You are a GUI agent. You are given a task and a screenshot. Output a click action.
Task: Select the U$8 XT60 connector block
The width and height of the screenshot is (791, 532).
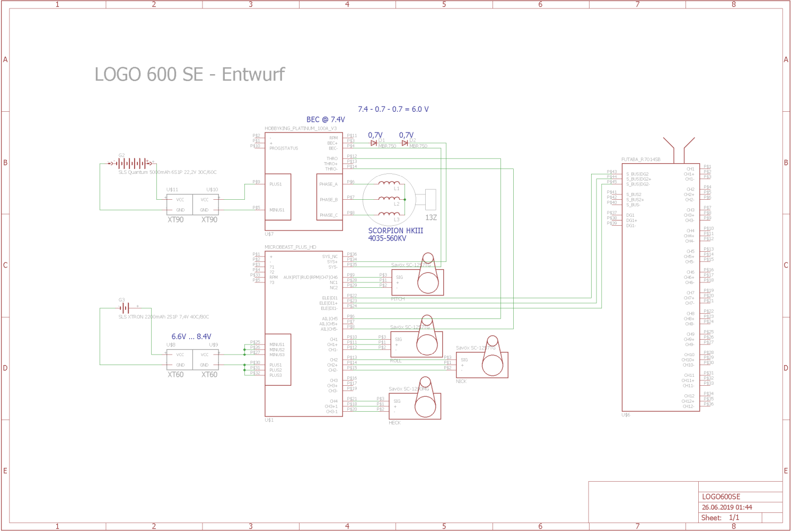coord(179,360)
